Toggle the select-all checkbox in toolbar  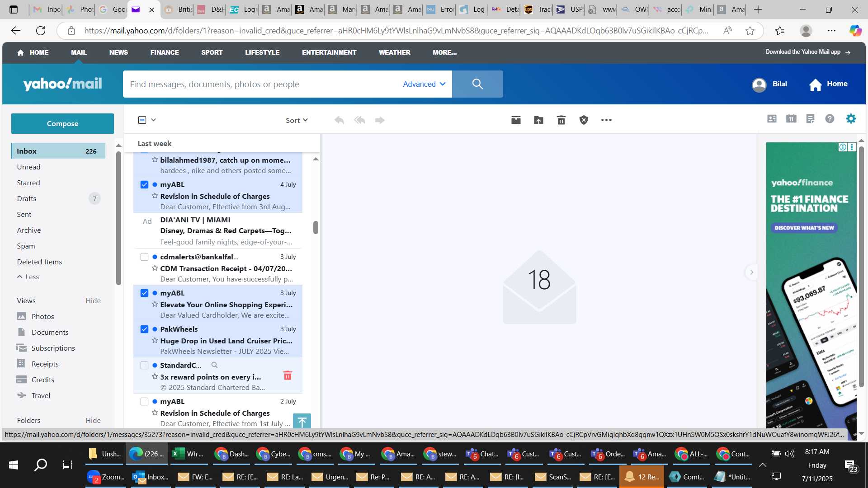click(142, 120)
